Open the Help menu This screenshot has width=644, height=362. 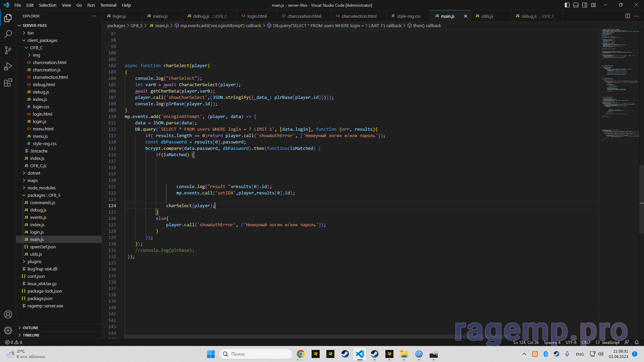(126, 5)
